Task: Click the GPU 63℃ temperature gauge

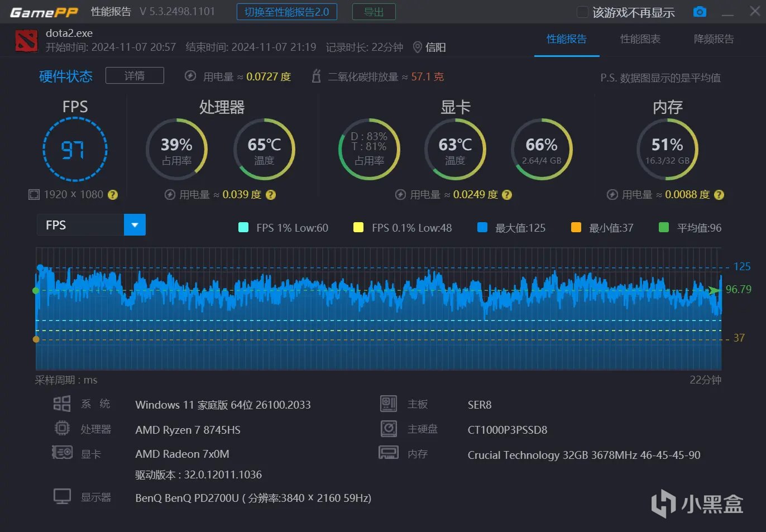Action: pos(455,149)
